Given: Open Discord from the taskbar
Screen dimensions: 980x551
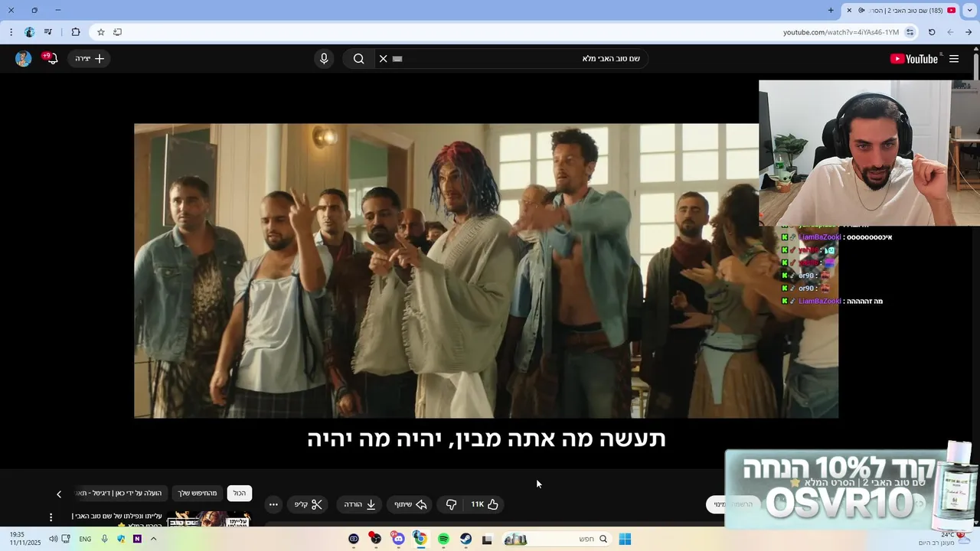Looking at the screenshot, I should point(398,539).
